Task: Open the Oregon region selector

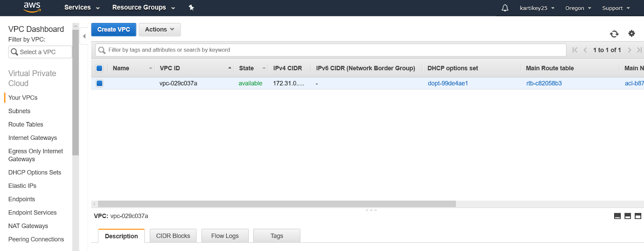Action: click(x=578, y=8)
